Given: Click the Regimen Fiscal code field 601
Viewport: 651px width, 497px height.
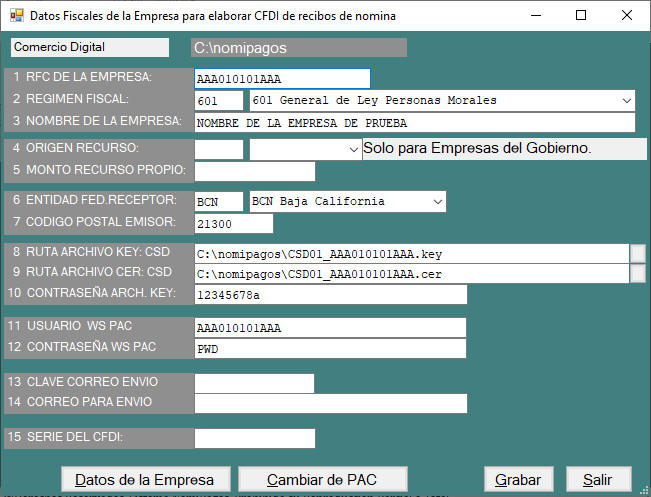Looking at the screenshot, I should point(218,100).
